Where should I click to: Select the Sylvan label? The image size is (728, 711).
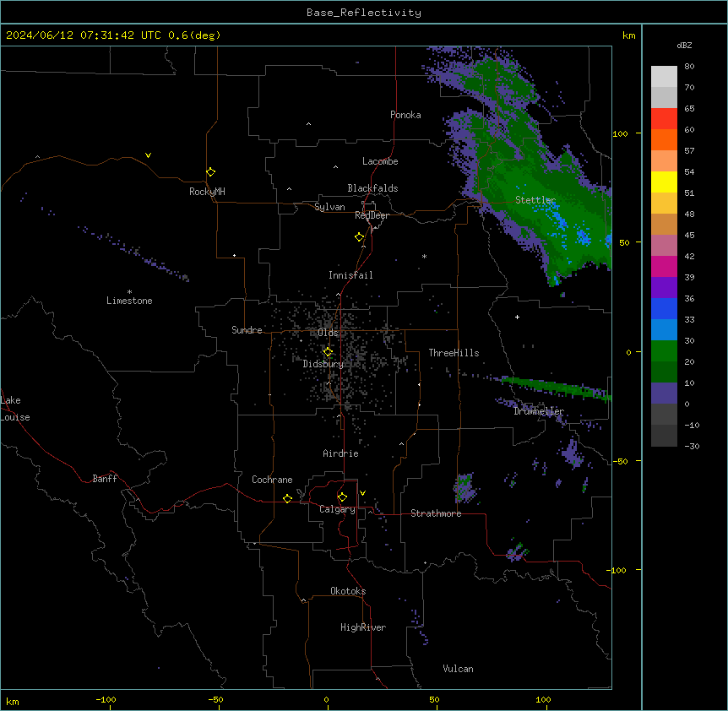(x=329, y=207)
